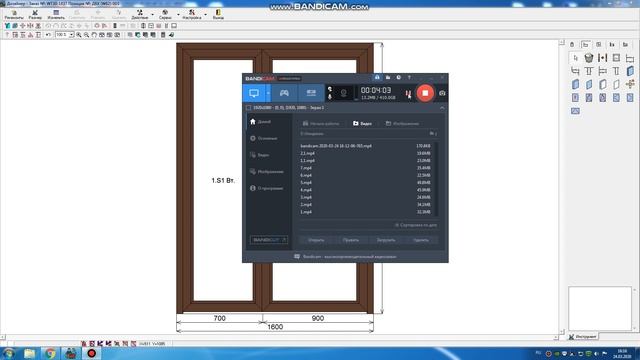Open File Explorer from the taskbar
The height and width of the screenshot is (360, 640).
[x=29, y=353]
